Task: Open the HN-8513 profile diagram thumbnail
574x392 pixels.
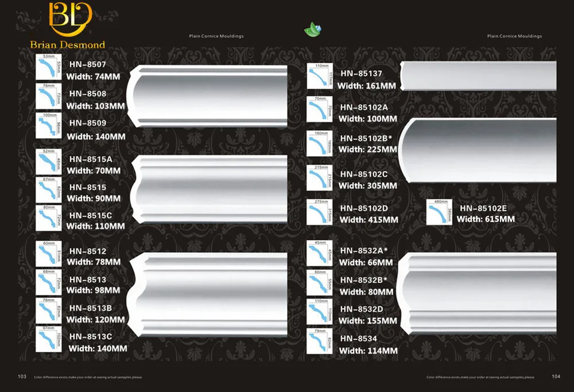Action: (x=49, y=282)
